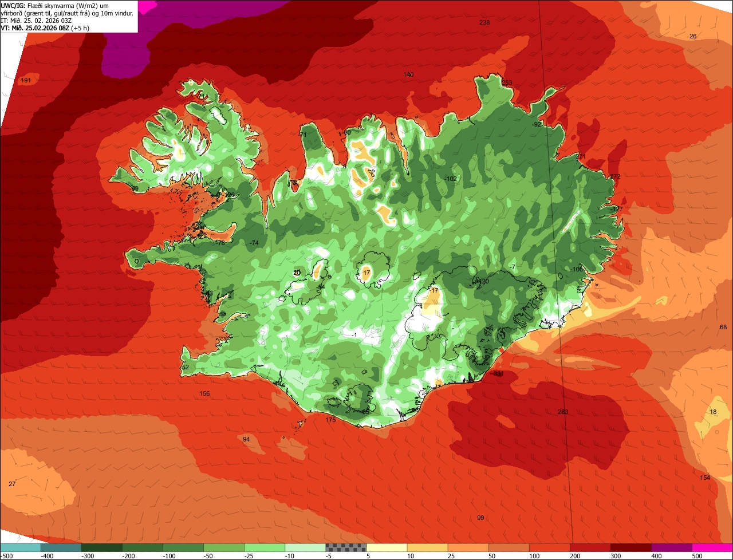The height and width of the screenshot is (560, 733).
Task: Click the value 94 south of Iceland
Action: 246,439
